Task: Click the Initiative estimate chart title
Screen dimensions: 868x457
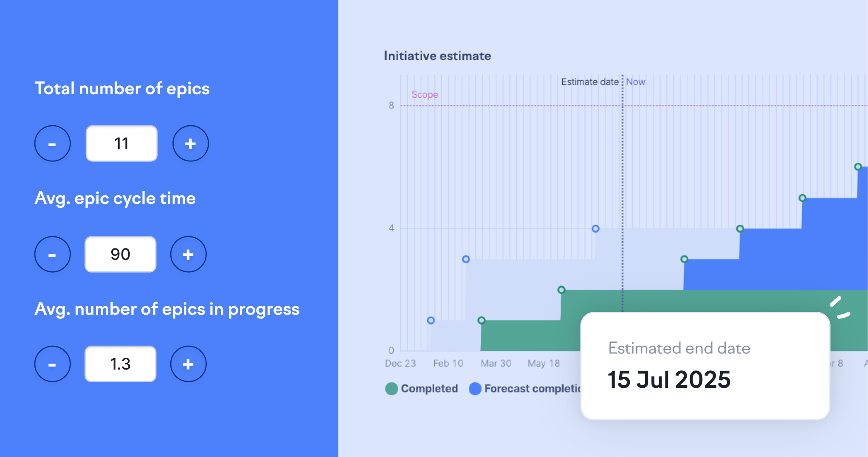Action: click(x=437, y=56)
